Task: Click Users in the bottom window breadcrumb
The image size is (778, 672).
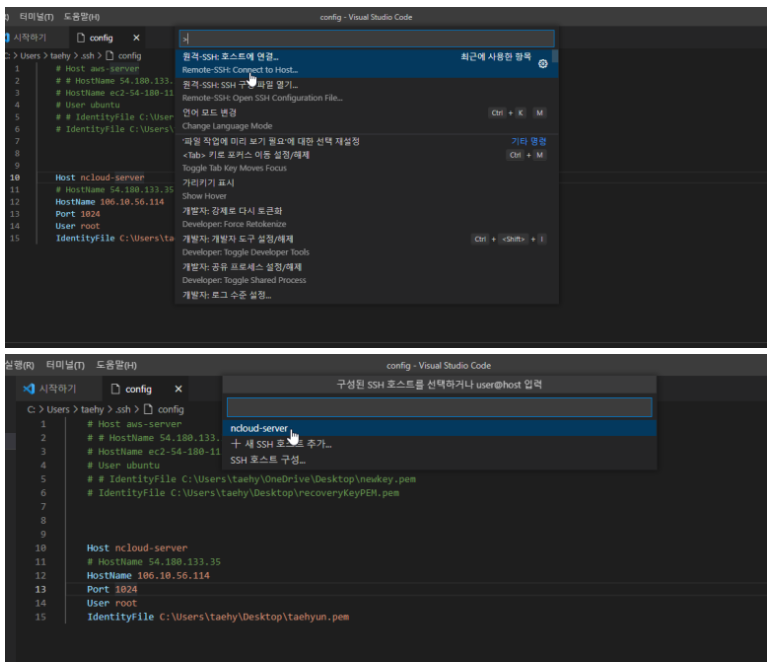Action: click(58, 409)
